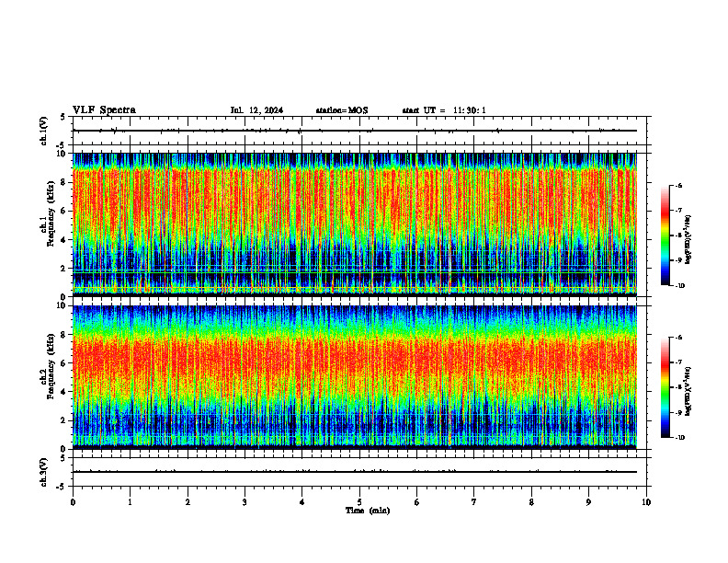
Task: Click the "8" kHz tick of ch.1 spectrogram
Action: 64,182
